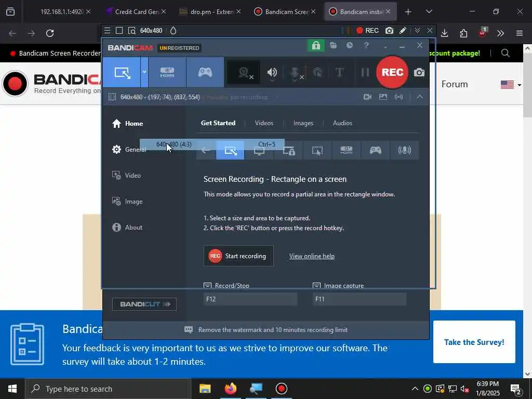This screenshot has height=399, width=532.
Task: Select the 640x480 (4:3) menu entry
Action: pyautogui.click(x=212, y=144)
